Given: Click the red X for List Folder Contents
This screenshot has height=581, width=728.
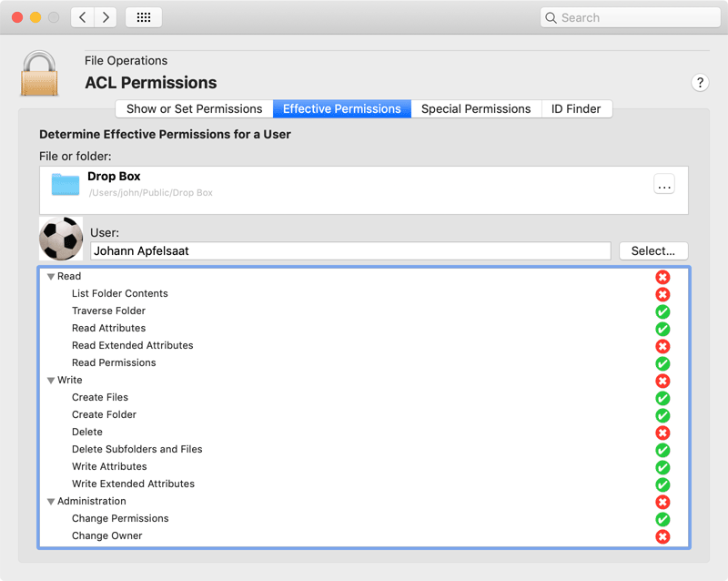Looking at the screenshot, I should tap(662, 294).
